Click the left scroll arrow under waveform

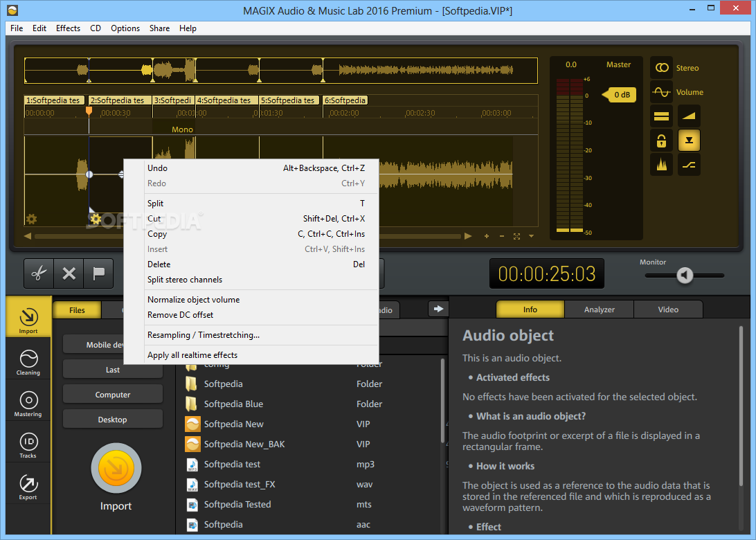[28, 236]
